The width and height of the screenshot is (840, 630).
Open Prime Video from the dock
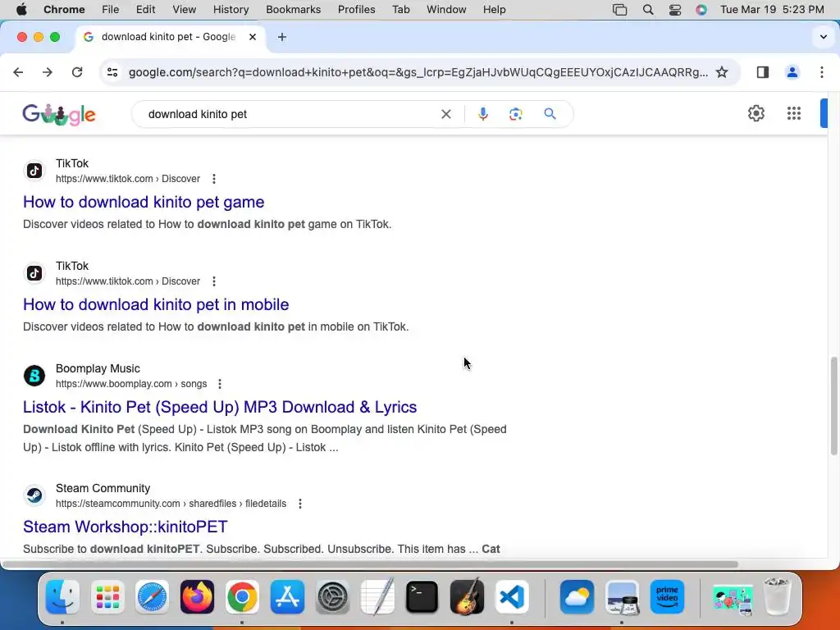click(x=667, y=597)
